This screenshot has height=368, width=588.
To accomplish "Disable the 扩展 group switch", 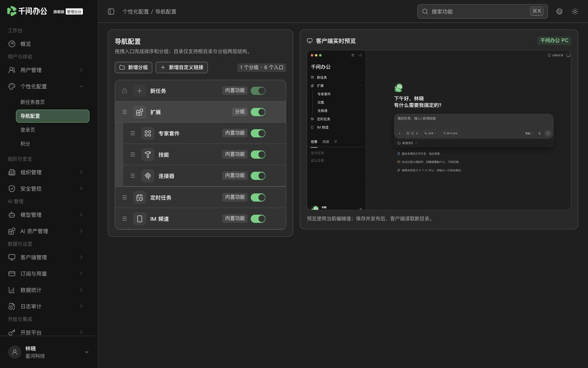I will (258, 112).
